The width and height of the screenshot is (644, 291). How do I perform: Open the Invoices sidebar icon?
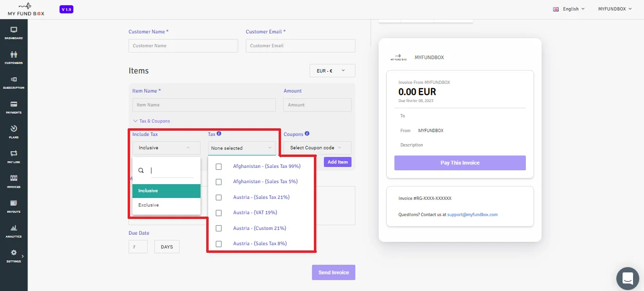[x=14, y=178]
